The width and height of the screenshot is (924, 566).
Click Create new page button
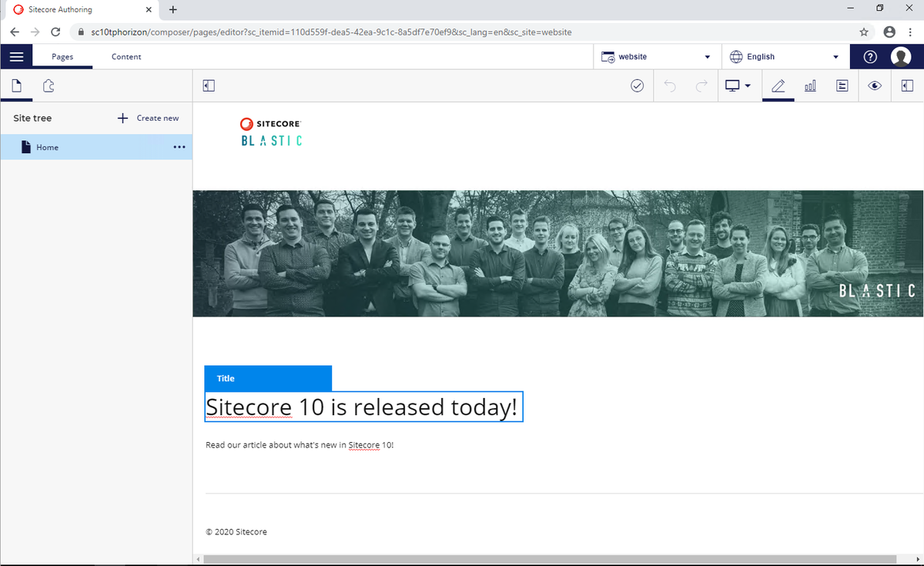[x=148, y=118]
